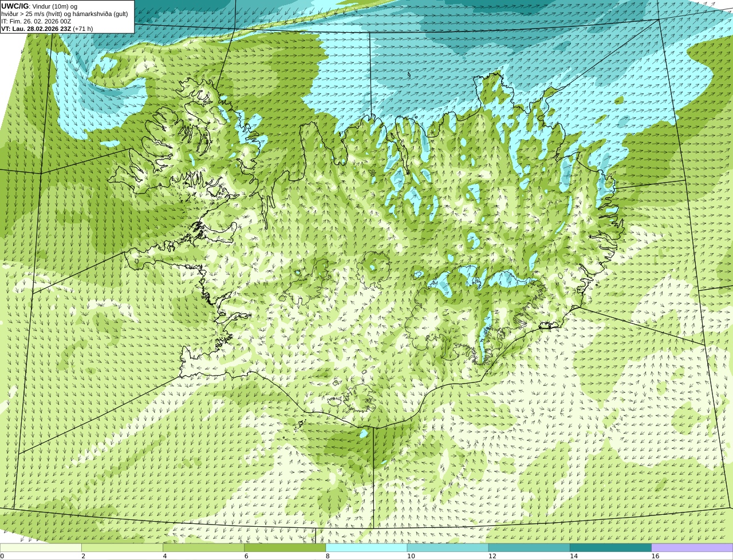Click the purple above-16 m/s legend swatch
Screen dimensions: 733x560
[x=692, y=547]
